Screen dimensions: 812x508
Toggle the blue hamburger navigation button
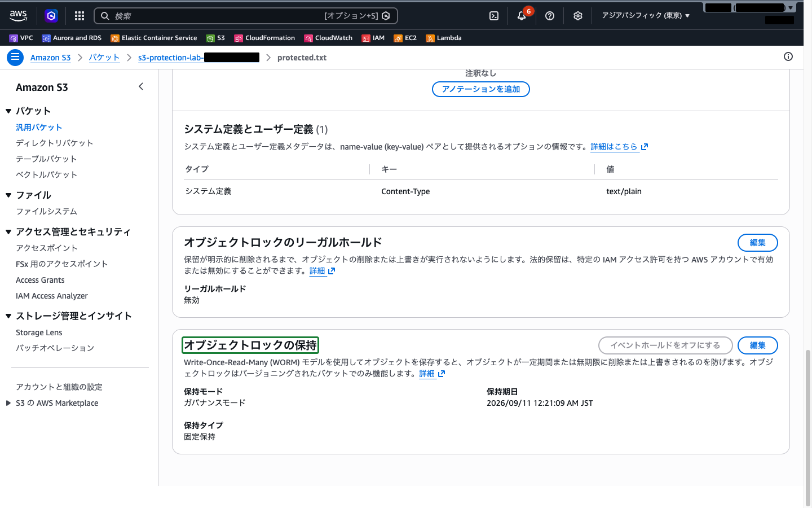pyautogui.click(x=15, y=58)
